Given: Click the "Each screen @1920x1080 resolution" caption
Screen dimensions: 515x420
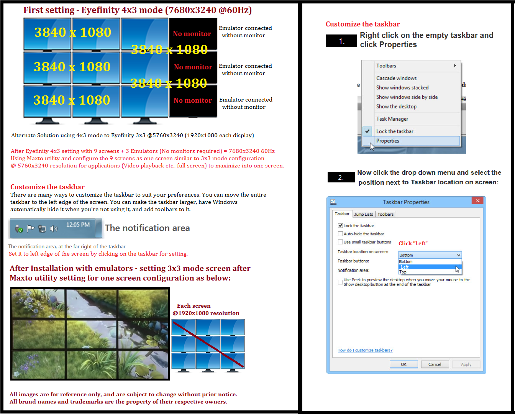Looking at the screenshot, I should 206,309.
